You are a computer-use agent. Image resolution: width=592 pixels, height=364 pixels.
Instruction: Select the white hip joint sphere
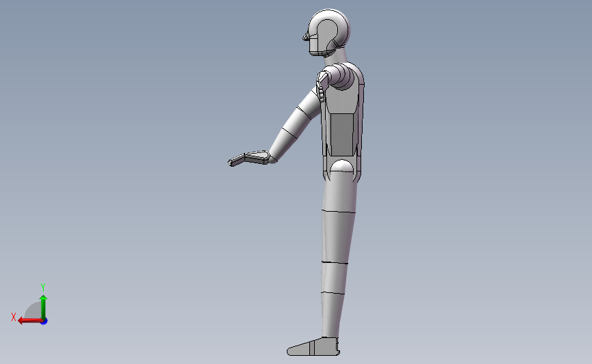[342, 166]
